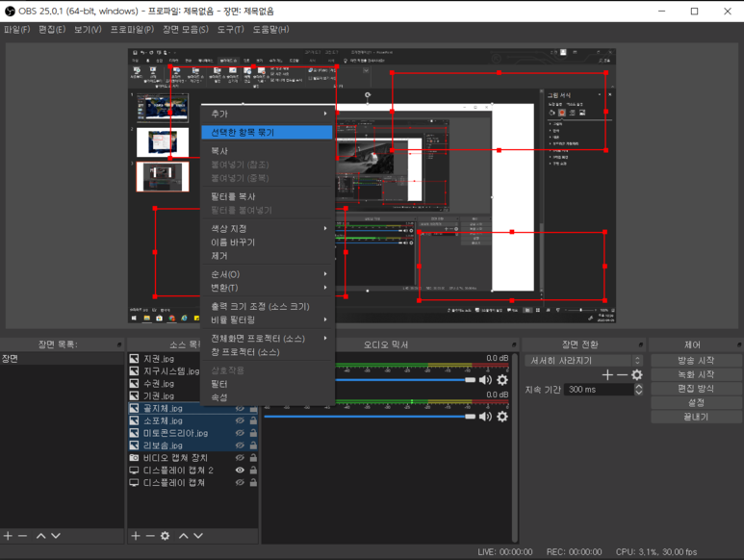Open transition properties gear icon
The height and width of the screenshot is (560, 744).
coord(637,375)
